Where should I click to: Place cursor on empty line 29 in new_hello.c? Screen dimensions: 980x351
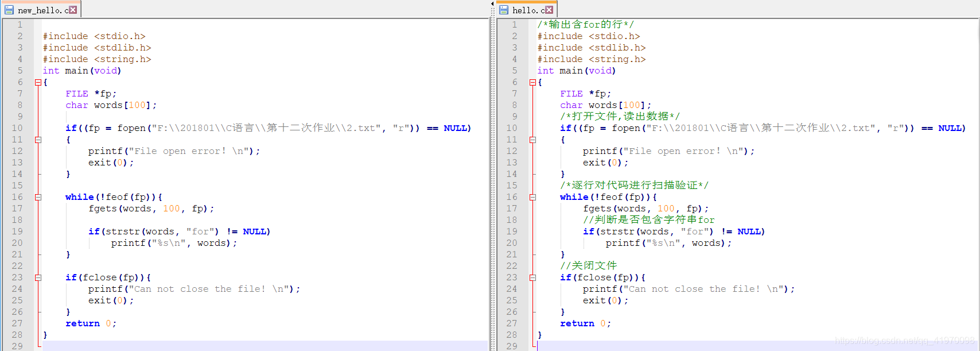tap(265, 346)
